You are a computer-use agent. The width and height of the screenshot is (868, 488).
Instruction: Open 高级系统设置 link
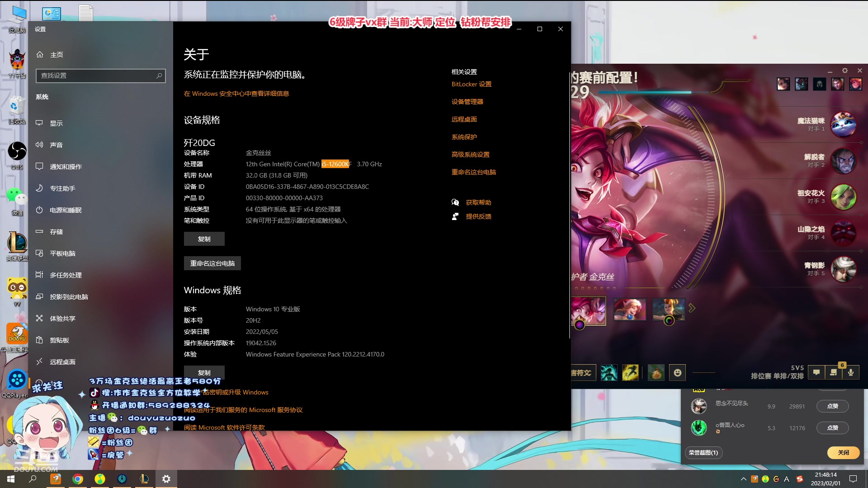[471, 155]
